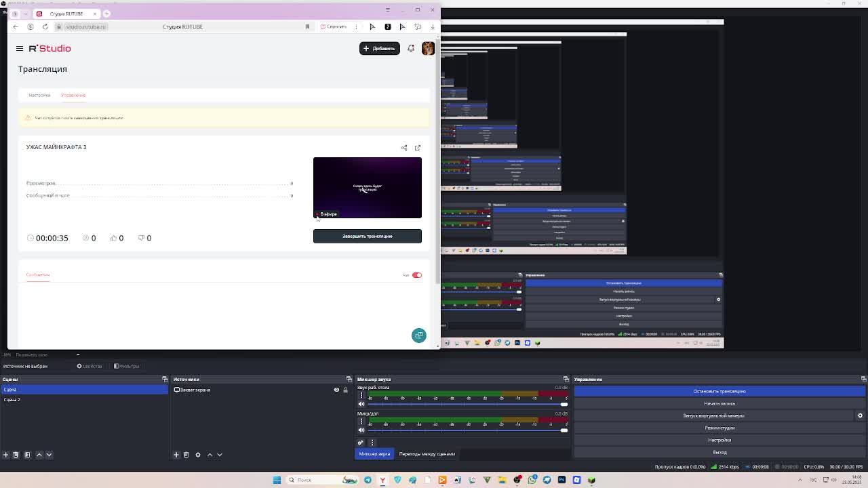Mute the Микр/доп speaker
This screenshot has width=868, height=488.
[361, 430]
